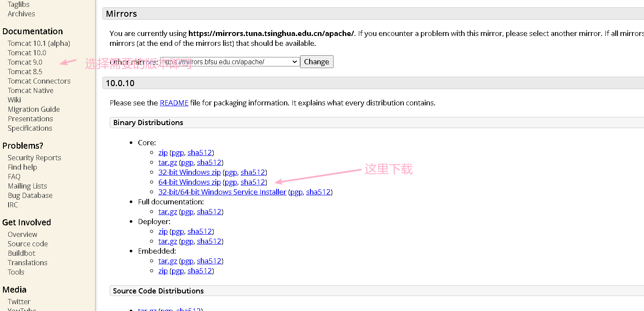Open the Other mirrors dropdown list
Image resolution: width=644 pixels, height=311 pixels.
click(x=230, y=62)
